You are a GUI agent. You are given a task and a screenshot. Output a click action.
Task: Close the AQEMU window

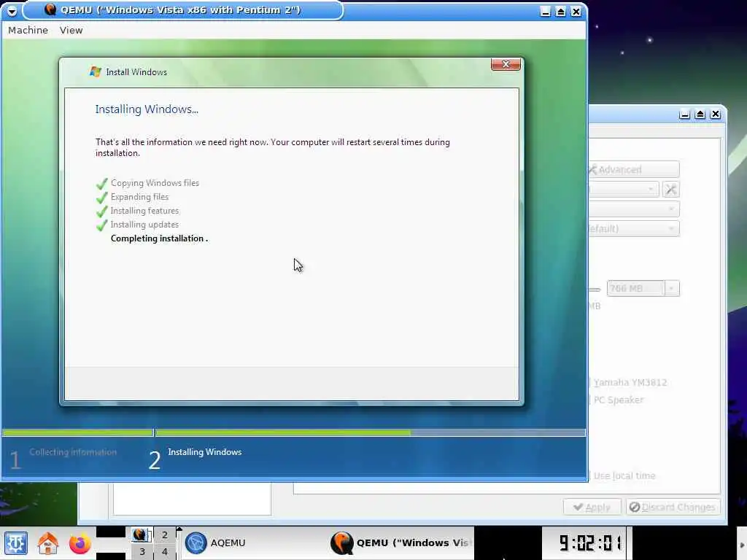[x=716, y=114]
